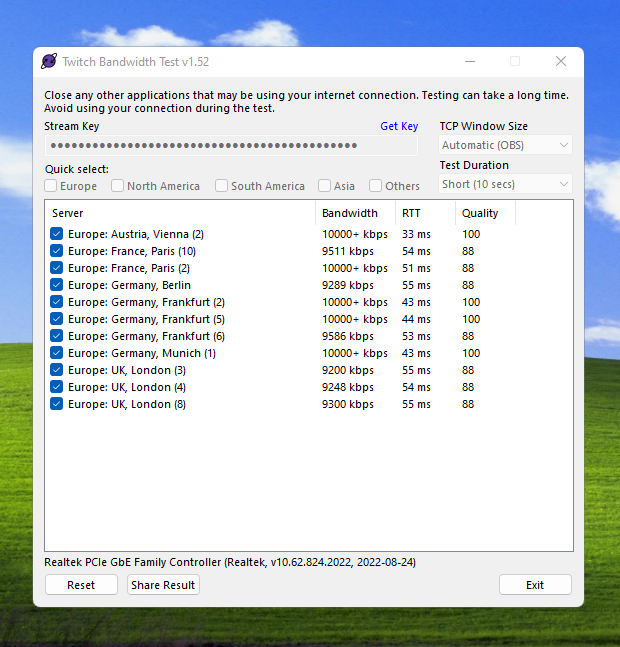Click the 33 ms RTT value
620x647 pixels.
tap(416, 234)
